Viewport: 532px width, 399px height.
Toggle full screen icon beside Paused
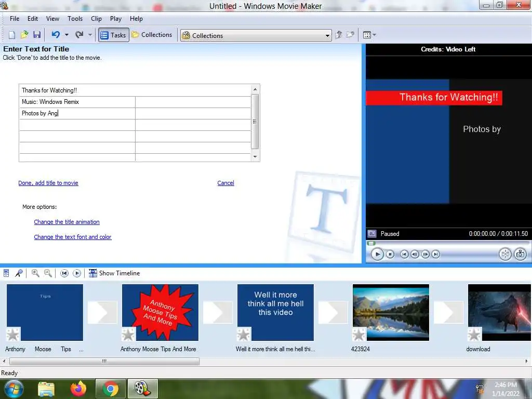(372, 234)
